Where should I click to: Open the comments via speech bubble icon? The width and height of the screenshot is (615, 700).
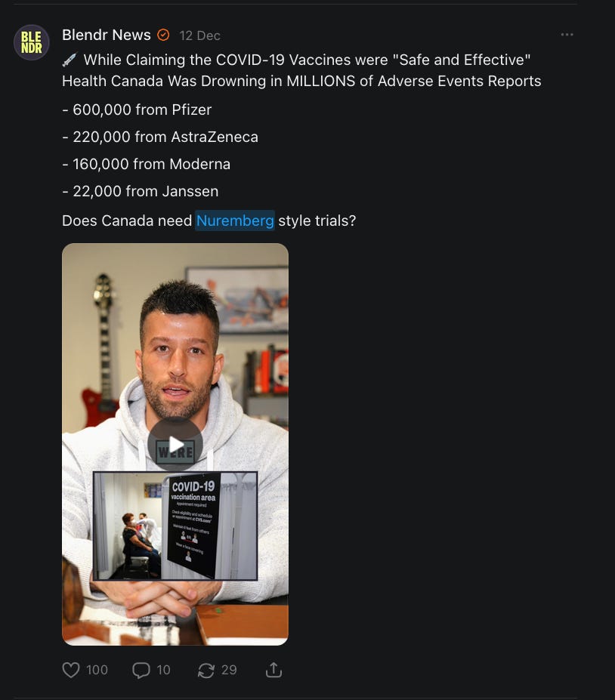(141, 670)
